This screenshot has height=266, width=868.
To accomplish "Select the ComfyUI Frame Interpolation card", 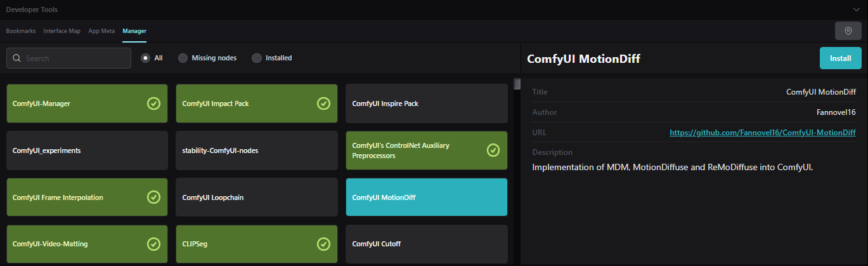I will pyautogui.click(x=87, y=197).
